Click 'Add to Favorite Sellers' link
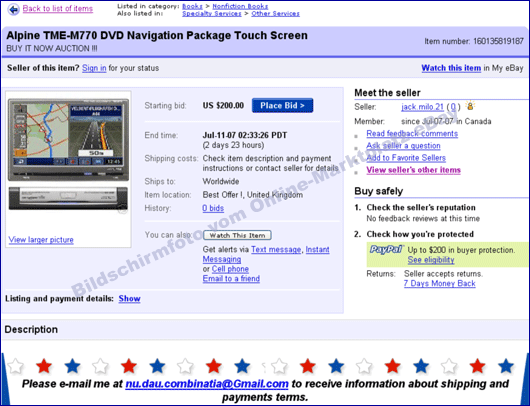The image size is (530, 406). [406, 158]
